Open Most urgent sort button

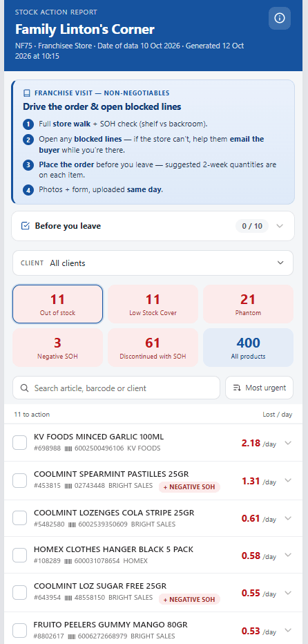[x=259, y=388]
